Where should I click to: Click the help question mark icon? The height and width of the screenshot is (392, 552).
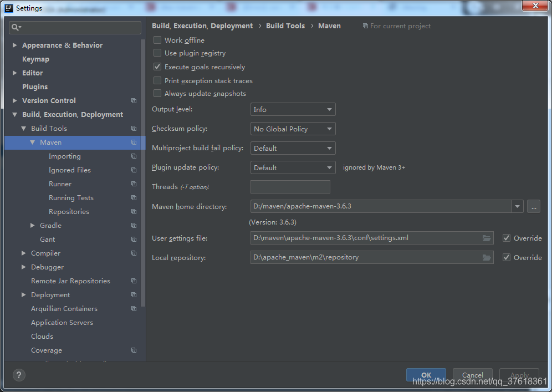tap(18, 375)
